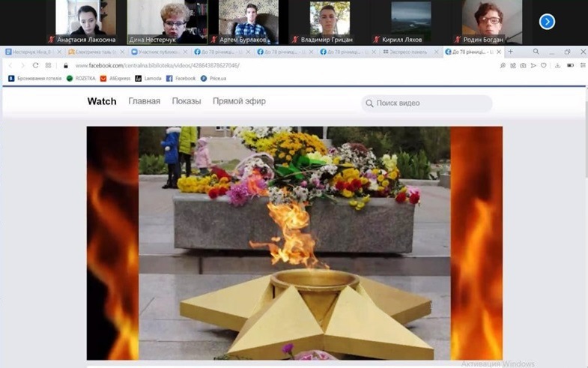
Task: Open the Price.ua bookmark
Action: (213, 79)
